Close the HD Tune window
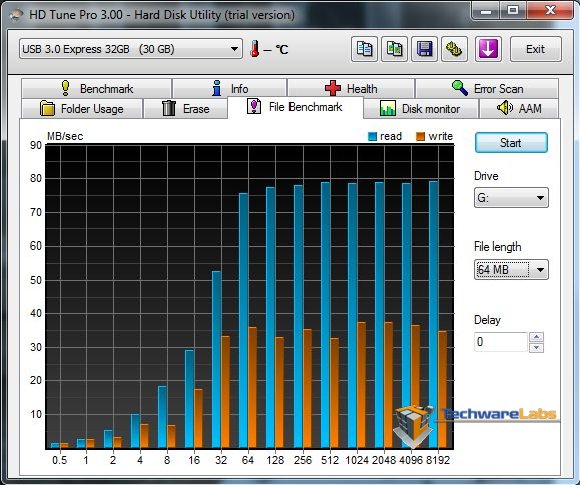The width and height of the screenshot is (580, 485). coord(550,10)
